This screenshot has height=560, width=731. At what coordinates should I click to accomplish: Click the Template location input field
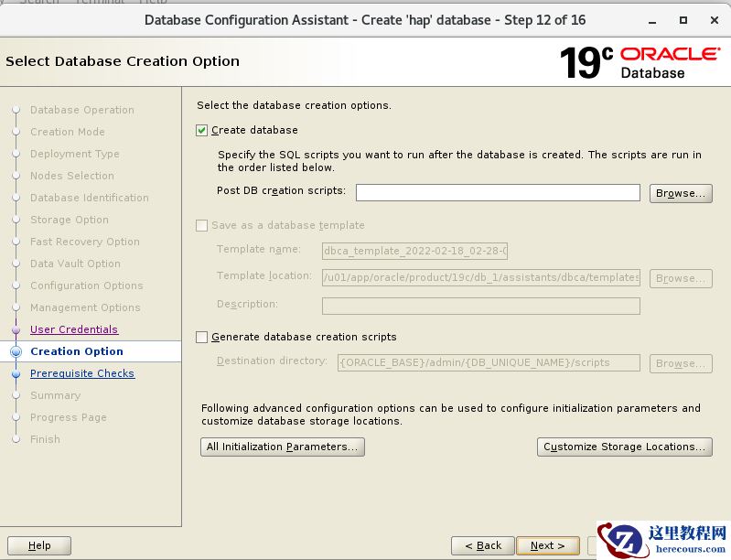coord(481,278)
